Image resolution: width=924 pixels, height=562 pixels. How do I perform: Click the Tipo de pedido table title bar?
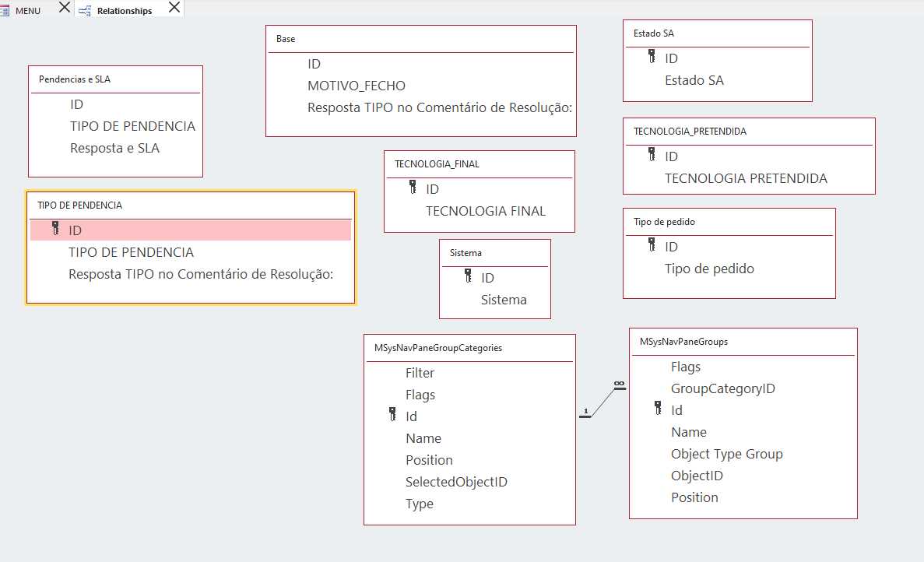[729, 222]
